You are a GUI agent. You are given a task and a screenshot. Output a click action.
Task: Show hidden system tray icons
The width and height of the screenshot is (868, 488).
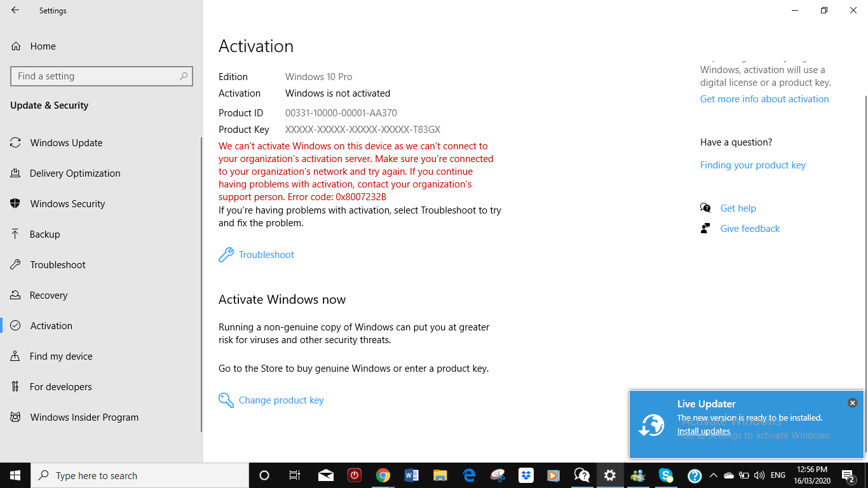[x=714, y=475]
